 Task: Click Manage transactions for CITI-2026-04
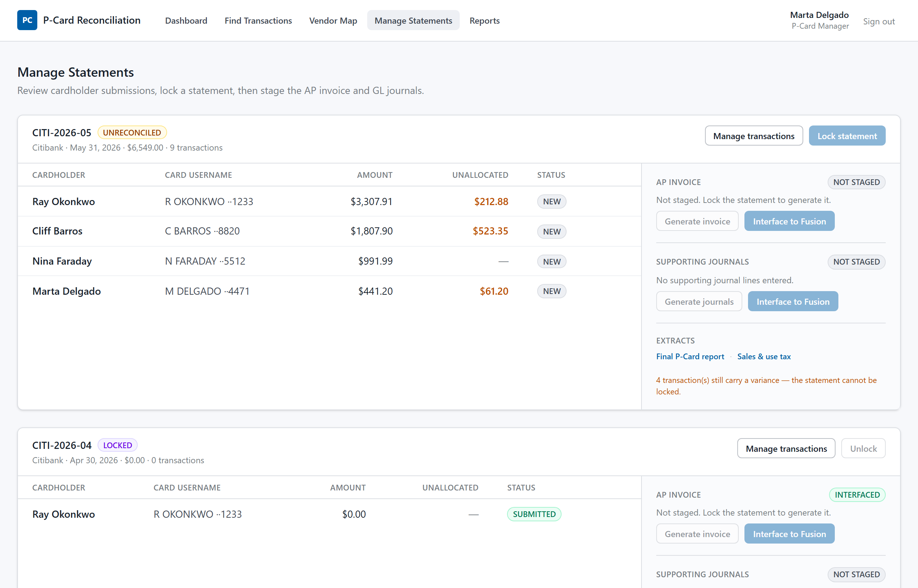pos(786,448)
